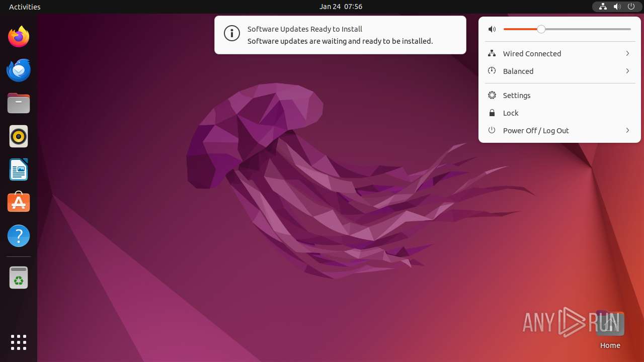Launch Thunderbird mail from the dock
The height and width of the screenshot is (362, 644).
pyautogui.click(x=19, y=70)
